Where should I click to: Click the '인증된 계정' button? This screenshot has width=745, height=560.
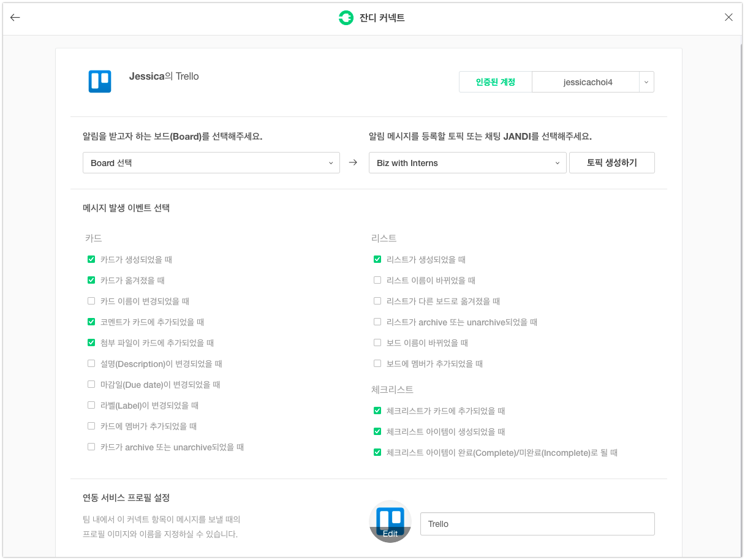495,82
